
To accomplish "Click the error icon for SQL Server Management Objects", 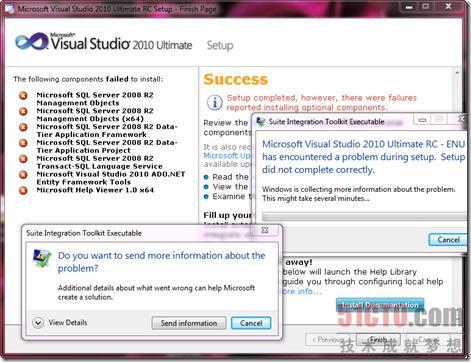I will coord(23,96).
